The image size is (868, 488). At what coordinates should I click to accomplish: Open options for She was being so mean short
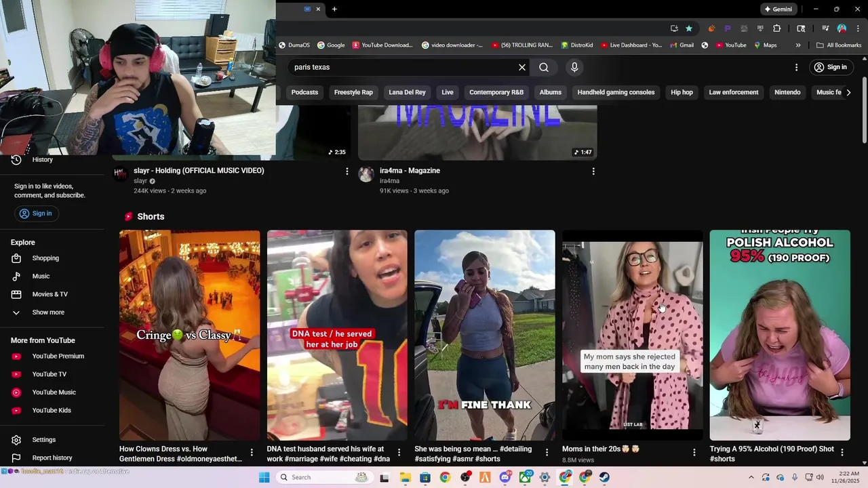click(x=547, y=452)
